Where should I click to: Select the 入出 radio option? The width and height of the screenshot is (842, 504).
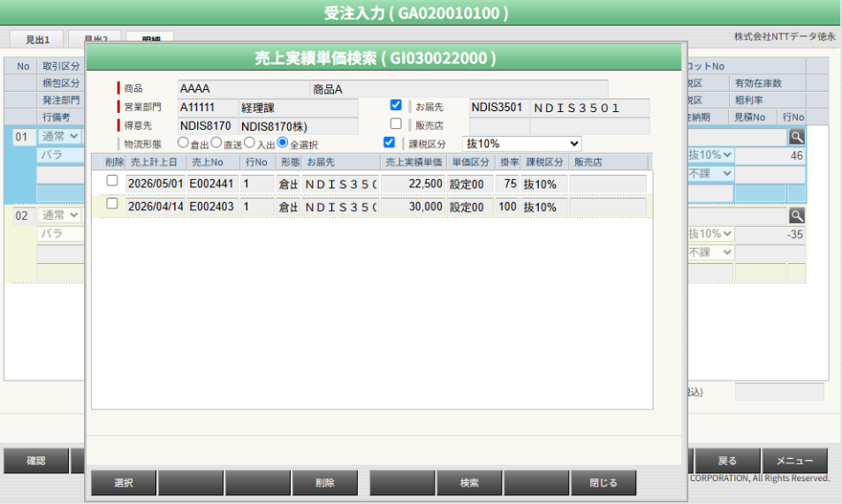249,142
